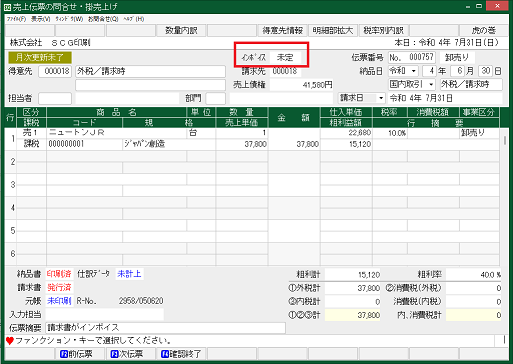Select product name ニュートンJR in row 1

(x=116, y=133)
